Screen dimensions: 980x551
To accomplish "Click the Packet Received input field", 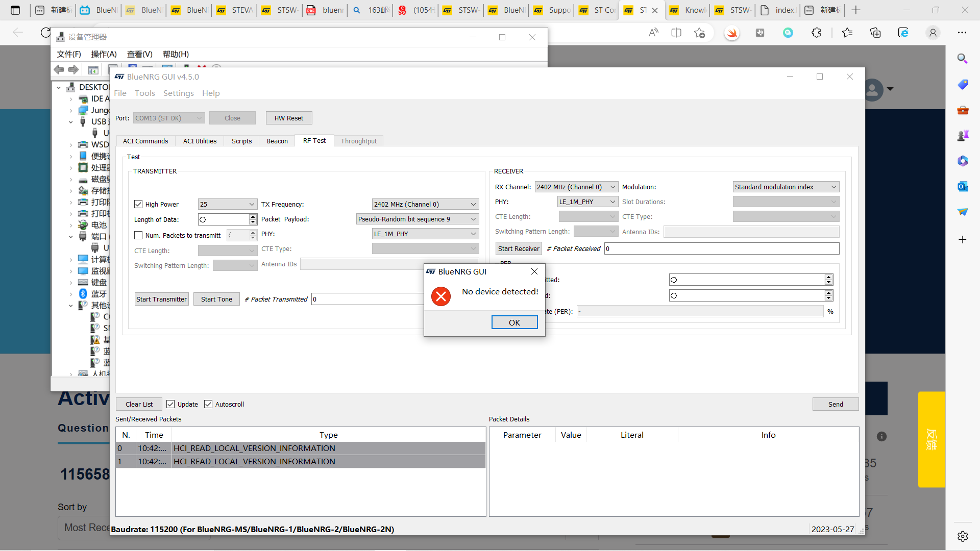I will tap(721, 248).
